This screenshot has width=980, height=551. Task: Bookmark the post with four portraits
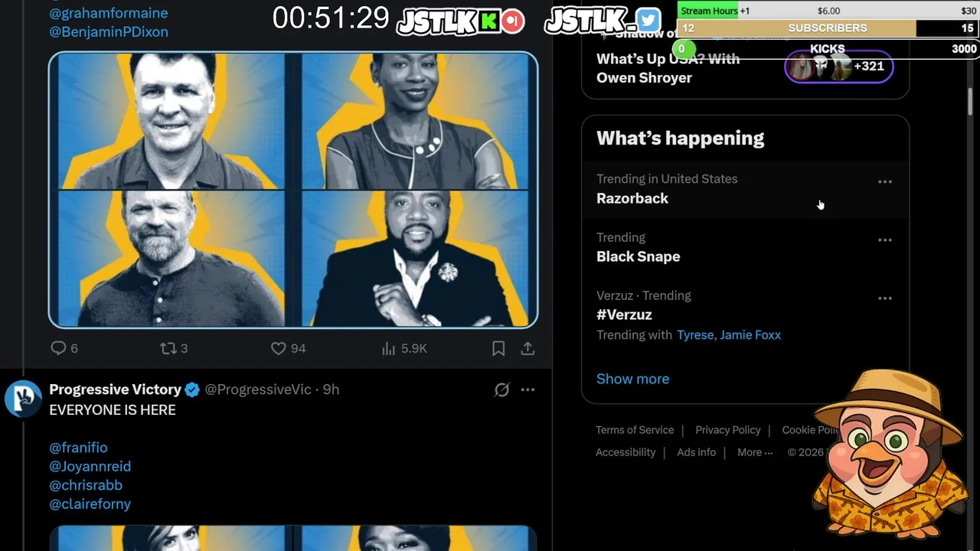coord(498,348)
